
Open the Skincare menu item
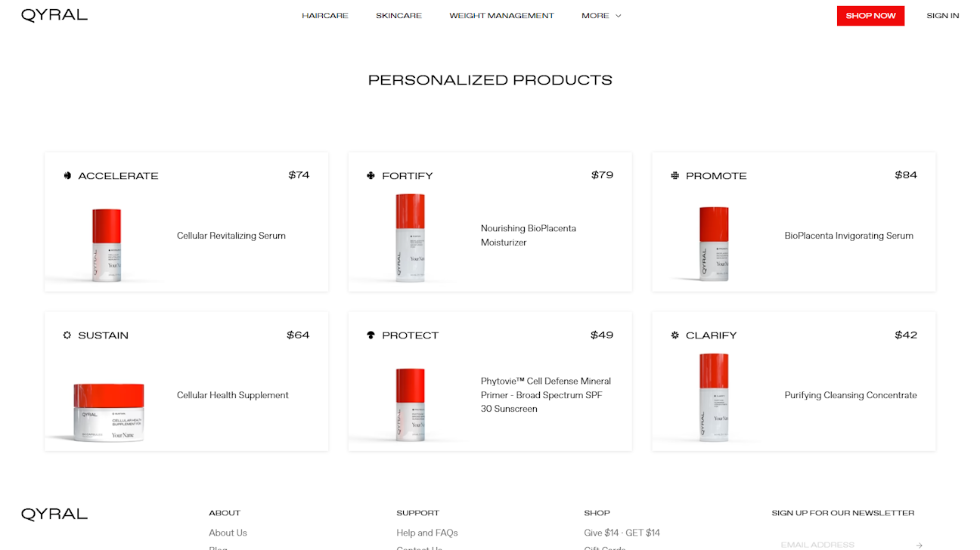coord(399,16)
